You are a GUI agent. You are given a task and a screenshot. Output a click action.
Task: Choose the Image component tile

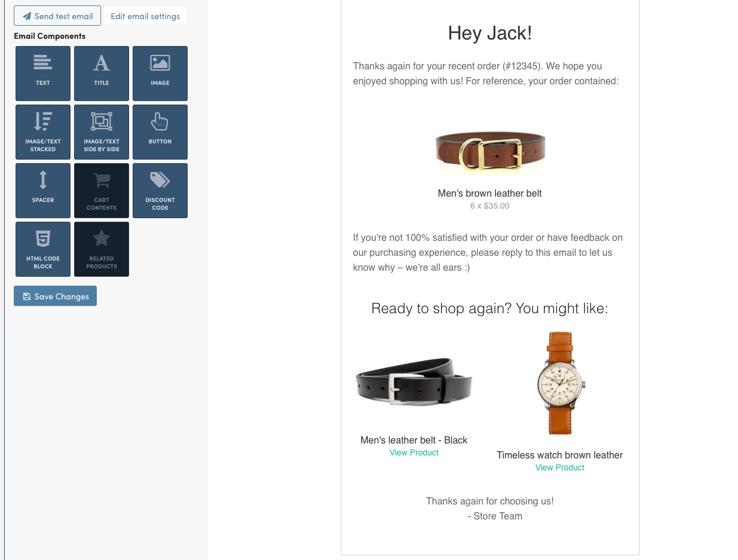160,74
